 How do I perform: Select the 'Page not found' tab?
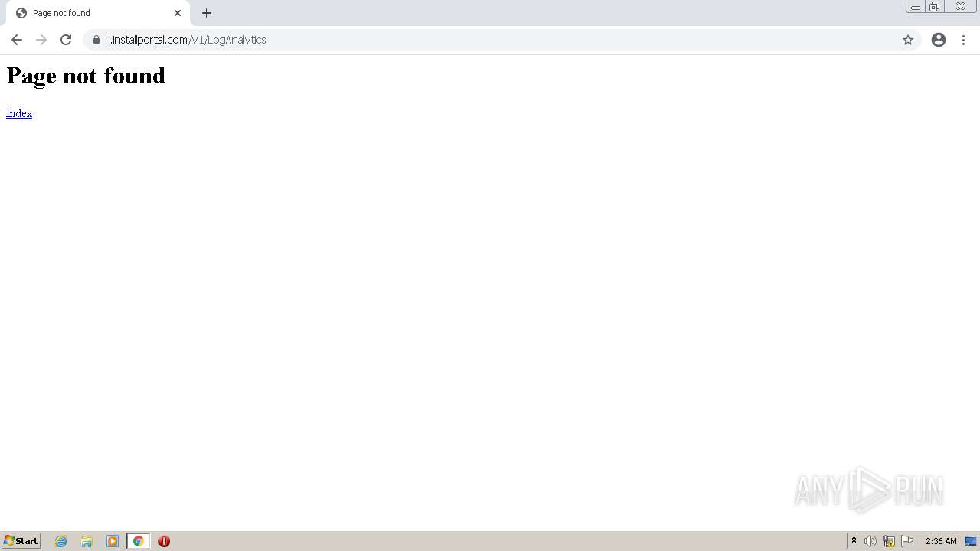[x=98, y=13]
